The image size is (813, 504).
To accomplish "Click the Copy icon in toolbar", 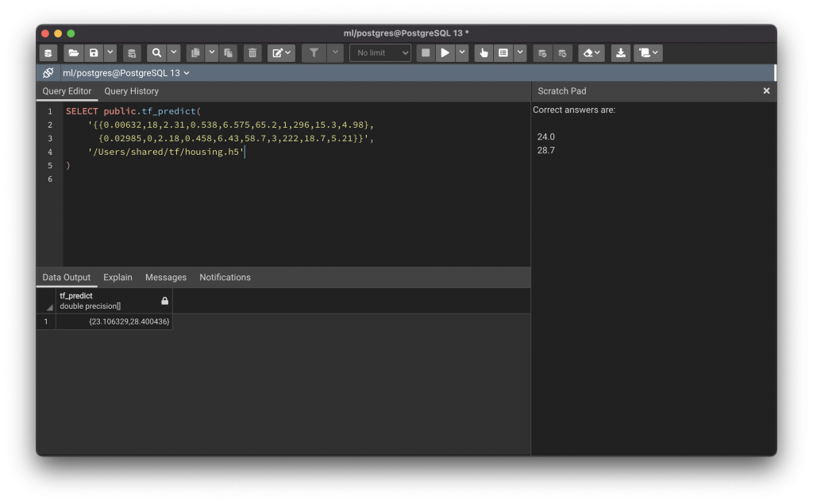I will (x=195, y=53).
